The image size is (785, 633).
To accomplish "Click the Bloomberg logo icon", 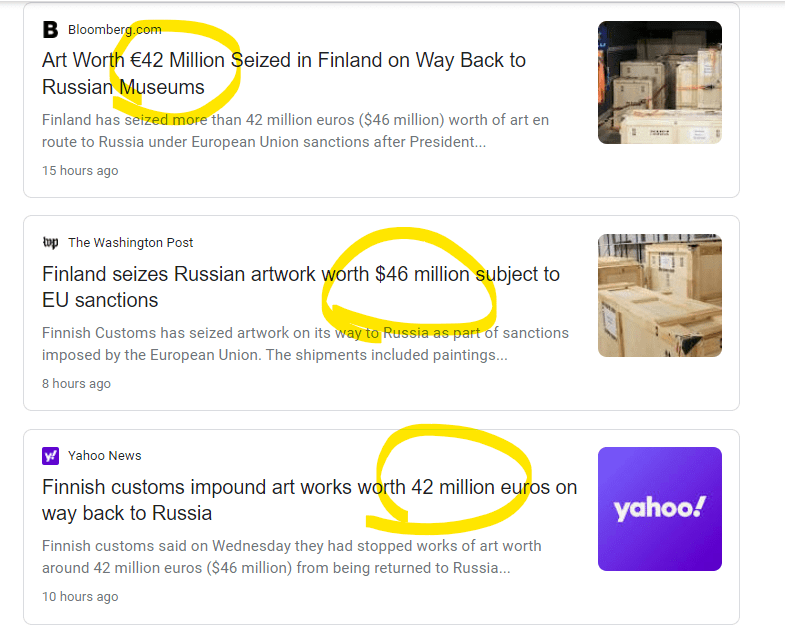I will [x=51, y=30].
